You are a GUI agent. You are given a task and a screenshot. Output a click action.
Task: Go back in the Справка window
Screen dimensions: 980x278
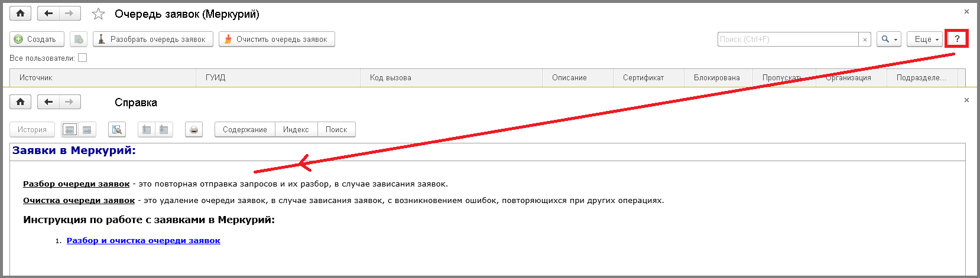pyautogui.click(x=48, y=102)
